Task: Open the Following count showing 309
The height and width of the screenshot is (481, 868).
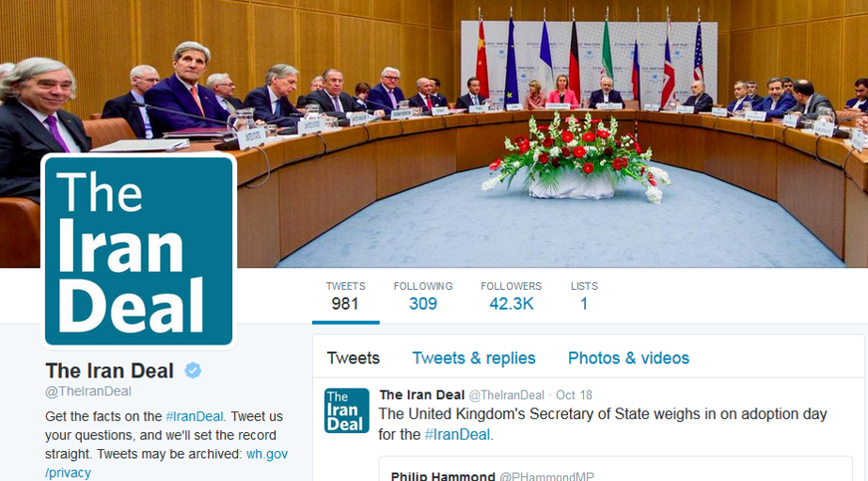Action: pyautogui.click(x=423, y=296)
